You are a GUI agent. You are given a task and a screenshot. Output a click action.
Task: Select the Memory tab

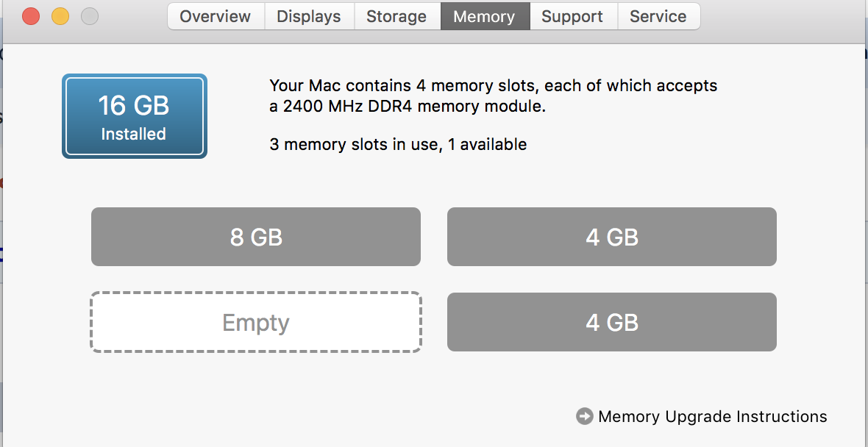[485, 16]
